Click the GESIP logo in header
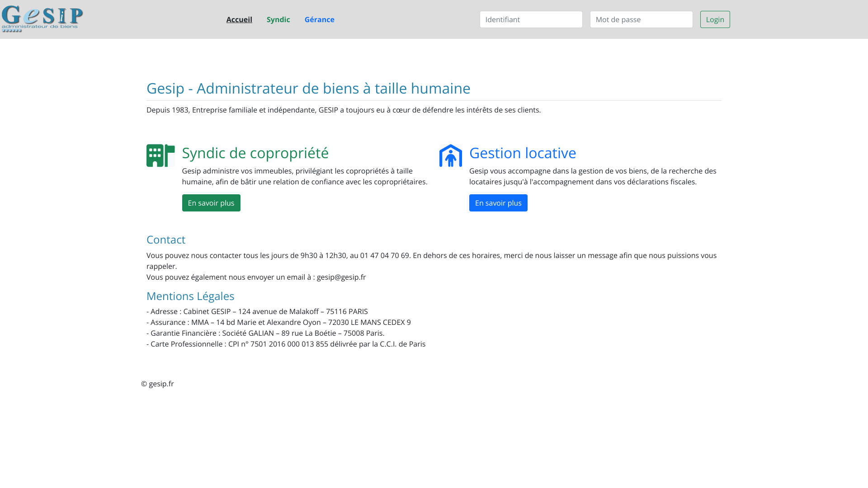This screenshot has height=488, width=868. tap(42, 19)
